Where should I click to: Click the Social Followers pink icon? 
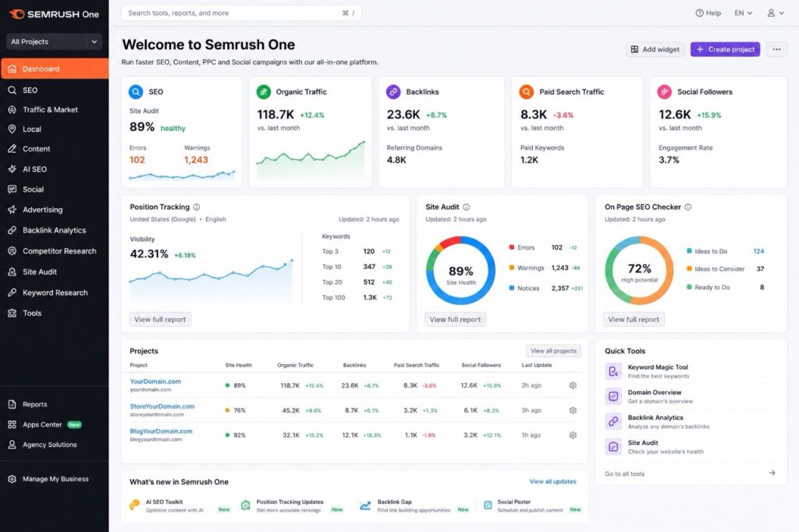tap(664, 92)
